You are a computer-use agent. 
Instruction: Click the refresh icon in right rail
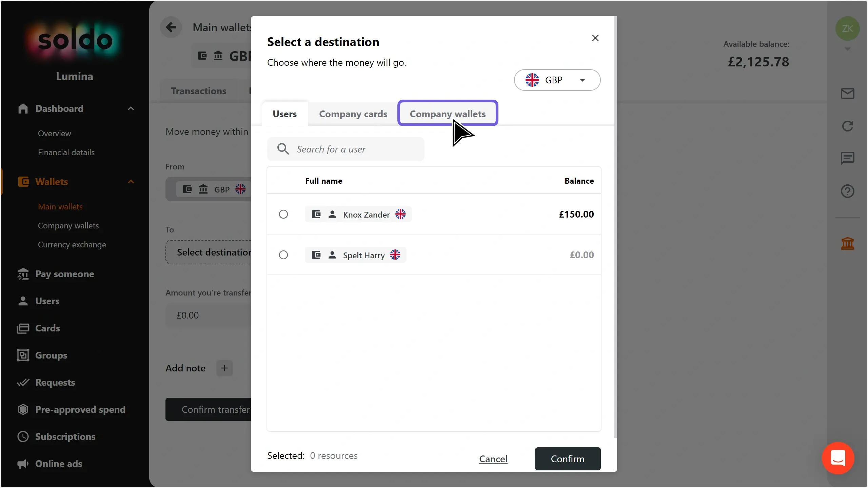coord(847,126)
